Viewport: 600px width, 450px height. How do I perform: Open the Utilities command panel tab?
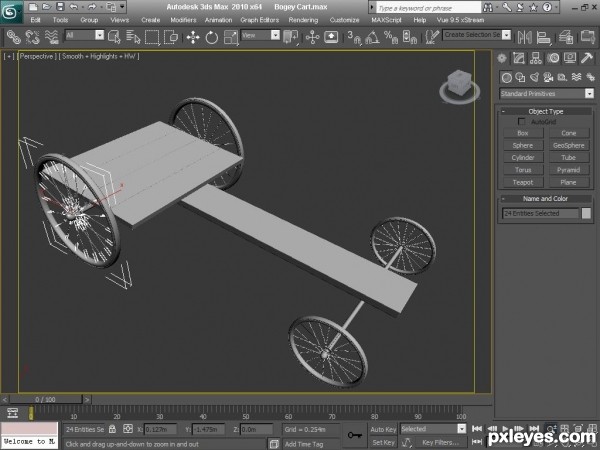click(587, 58)
